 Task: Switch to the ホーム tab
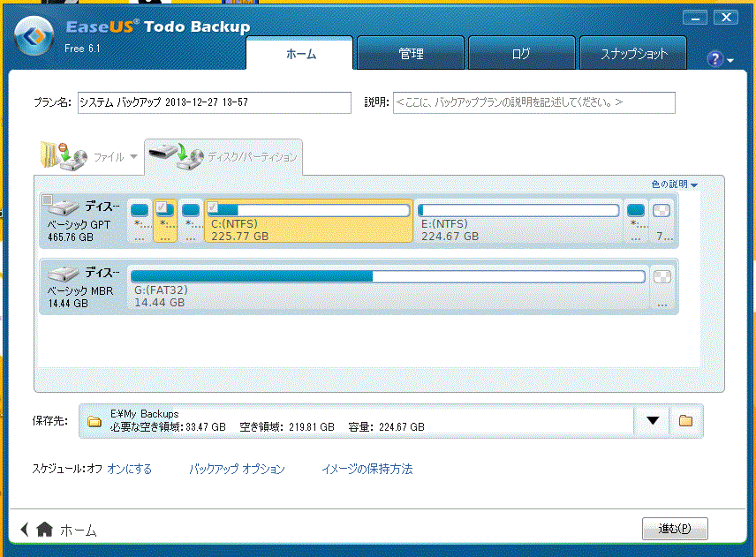click(x=300, y=54)
